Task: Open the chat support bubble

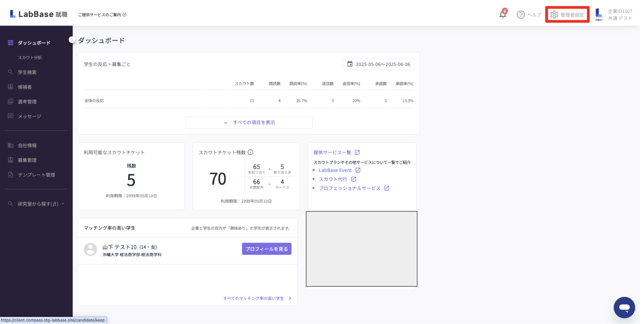Action: pyautogui.click(x=624, y=307)
